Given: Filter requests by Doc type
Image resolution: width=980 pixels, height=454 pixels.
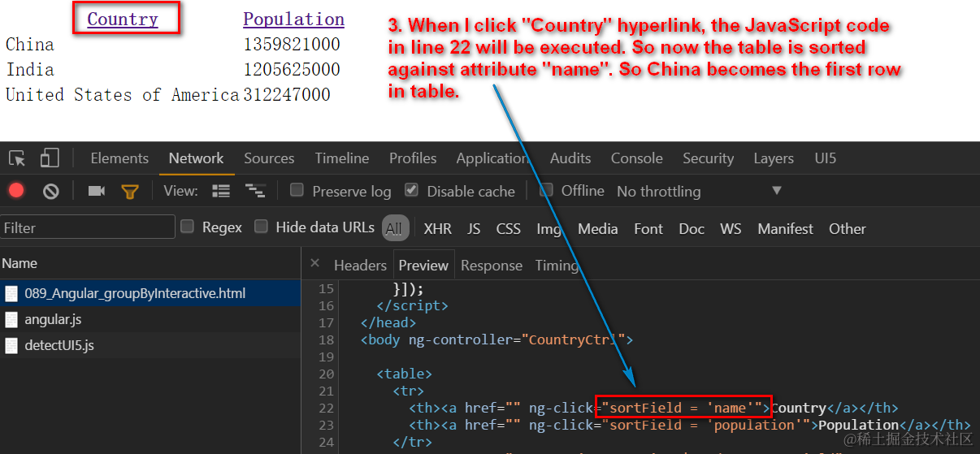Looking at the screenshot, I should [x=692, y=229].
